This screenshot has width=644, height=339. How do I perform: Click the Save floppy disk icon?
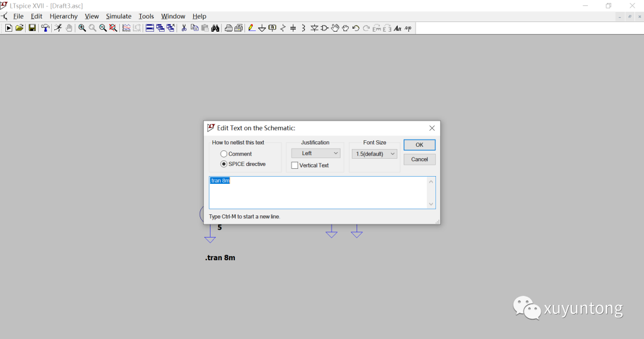coord(32,28)
